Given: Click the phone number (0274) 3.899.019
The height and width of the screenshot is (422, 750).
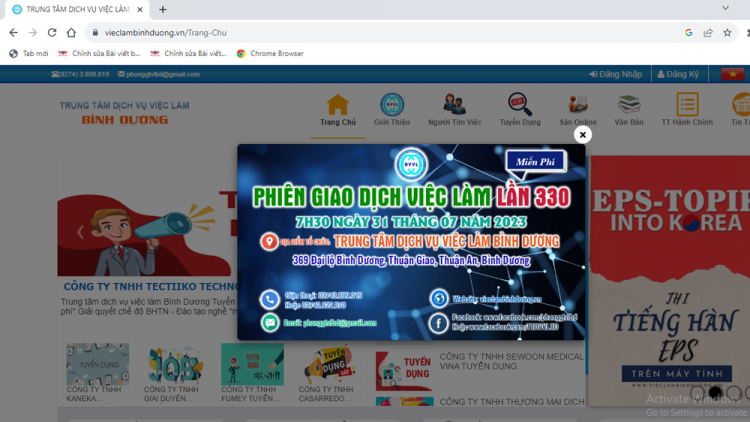Looking at the screenshot, I should (x=80, y=74).
